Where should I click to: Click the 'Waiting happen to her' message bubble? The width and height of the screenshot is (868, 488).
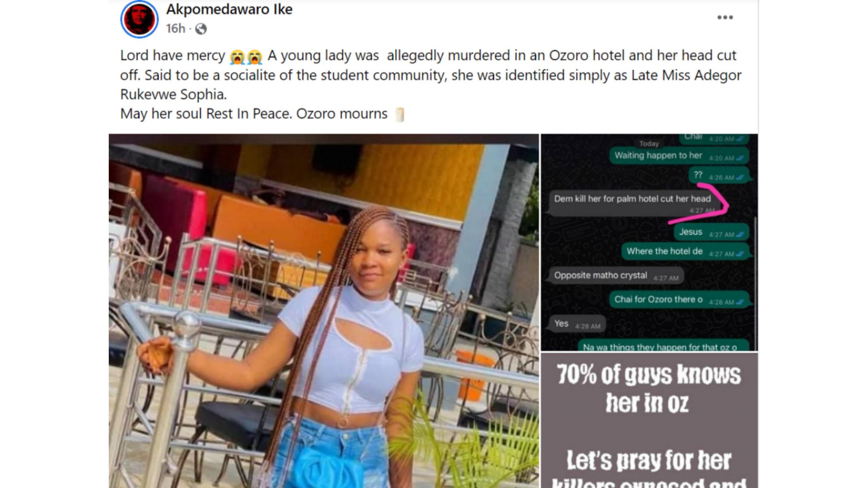coord(679,156)
